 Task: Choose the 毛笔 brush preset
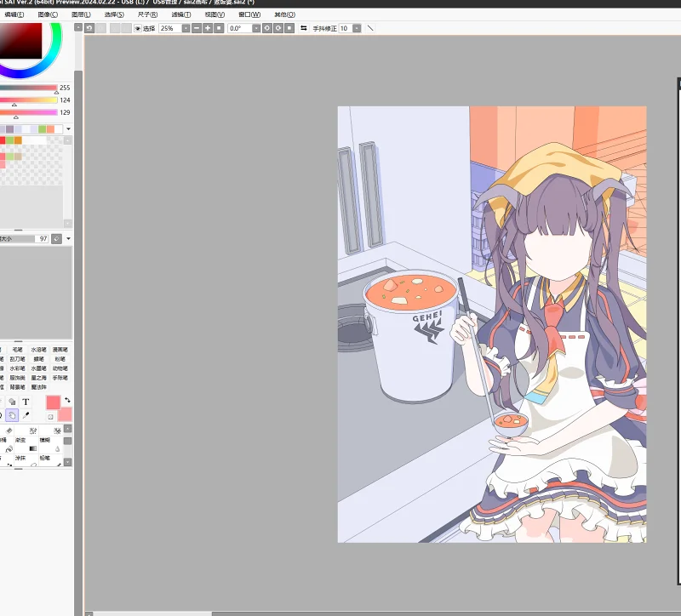(x=17, y=350)
